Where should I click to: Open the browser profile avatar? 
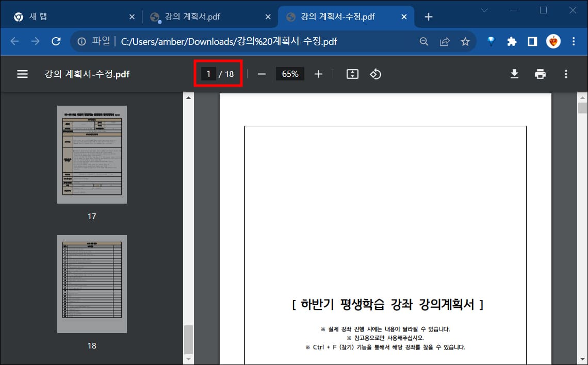553,41
